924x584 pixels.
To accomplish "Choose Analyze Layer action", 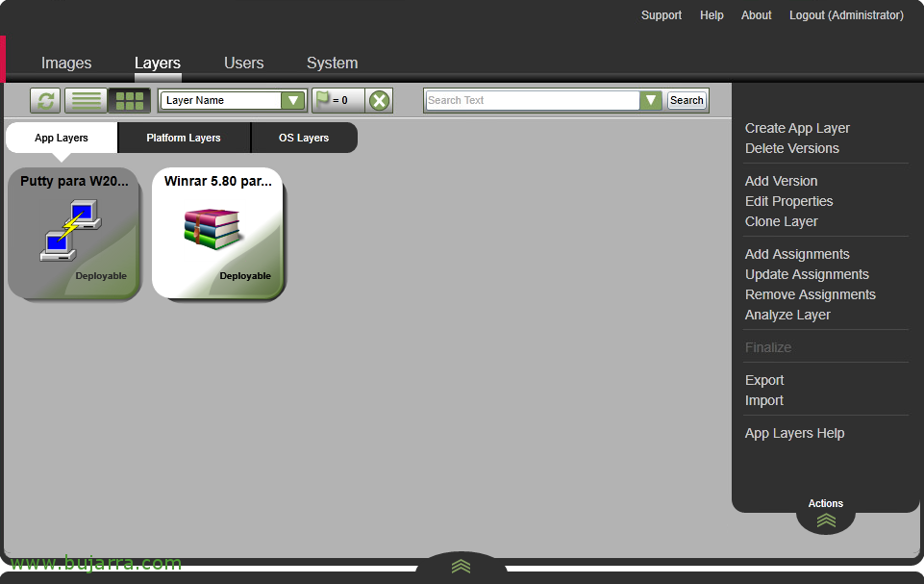I will (x=787, y=315).
